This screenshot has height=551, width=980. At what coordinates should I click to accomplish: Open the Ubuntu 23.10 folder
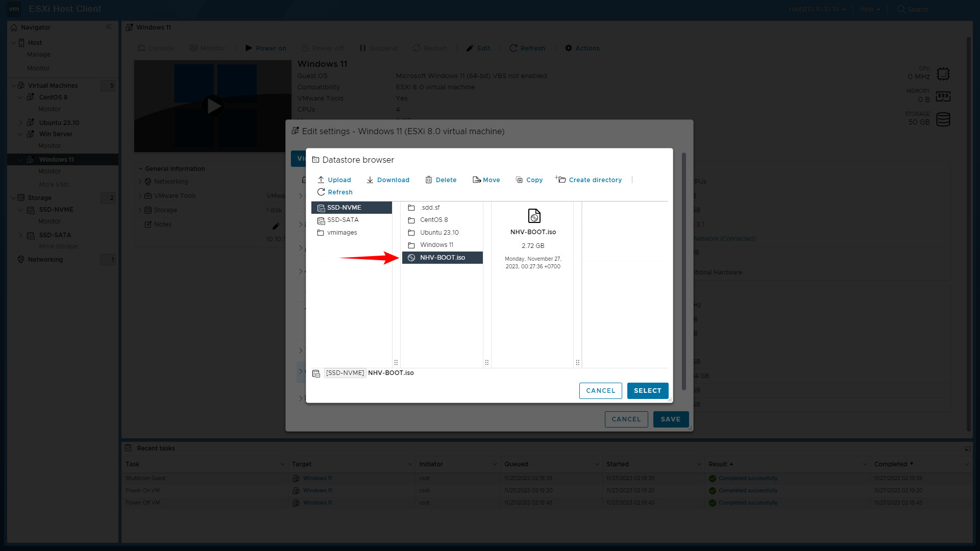439,233
